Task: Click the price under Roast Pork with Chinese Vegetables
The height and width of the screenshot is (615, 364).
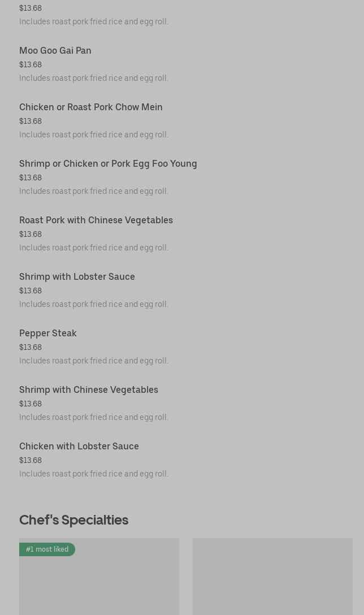Action: [31, 235]
